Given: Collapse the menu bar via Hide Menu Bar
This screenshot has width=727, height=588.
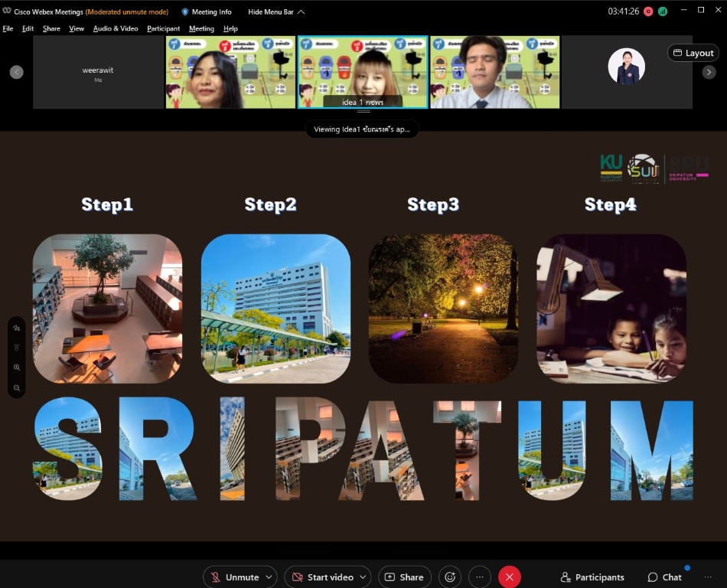Looking at the screenshot, I should coord(276,11).
